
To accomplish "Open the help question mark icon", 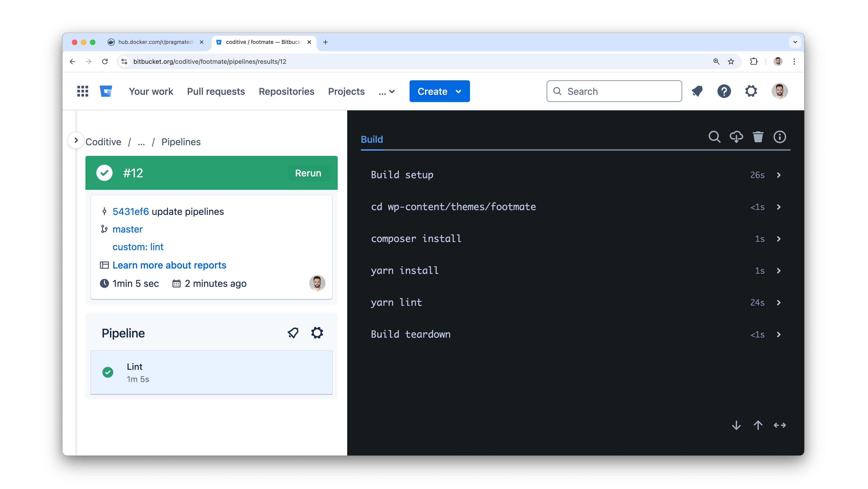I will [724, 91].
